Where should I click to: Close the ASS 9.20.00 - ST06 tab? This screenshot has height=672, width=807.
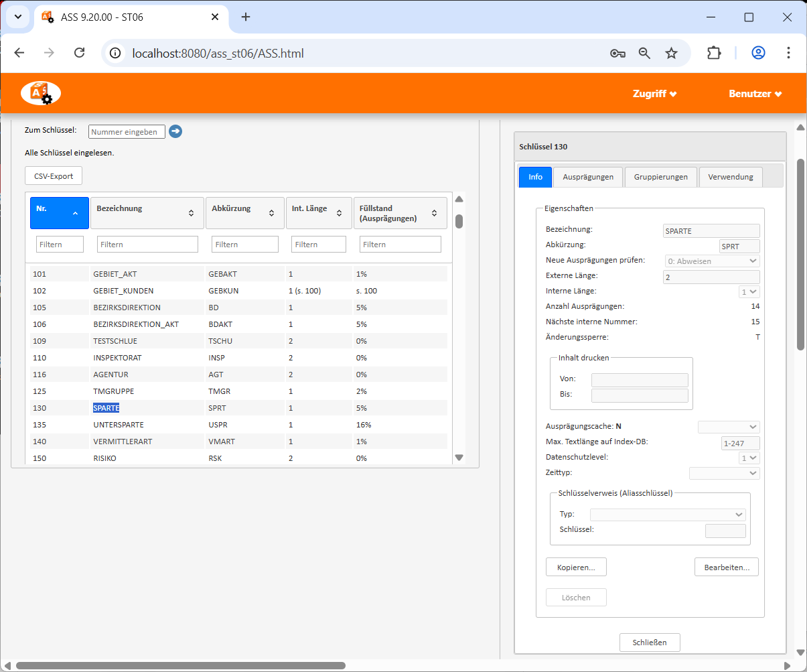(x=215, y=17)
